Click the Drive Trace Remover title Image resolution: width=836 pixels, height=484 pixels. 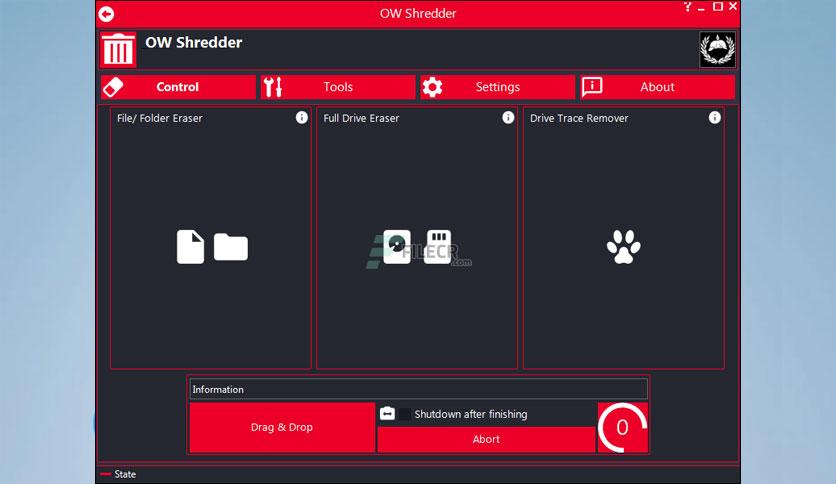579,118
